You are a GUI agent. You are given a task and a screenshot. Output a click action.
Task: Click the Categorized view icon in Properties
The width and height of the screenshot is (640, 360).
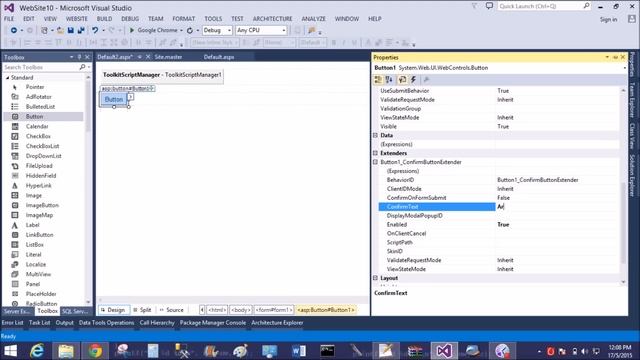(378, 80)
